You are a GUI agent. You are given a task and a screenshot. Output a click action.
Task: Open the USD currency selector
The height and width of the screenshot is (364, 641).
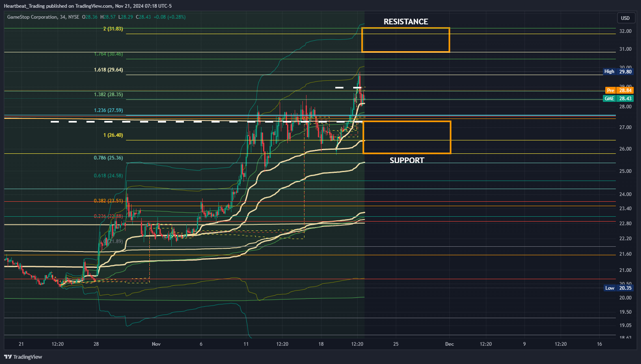coord(625,18)
